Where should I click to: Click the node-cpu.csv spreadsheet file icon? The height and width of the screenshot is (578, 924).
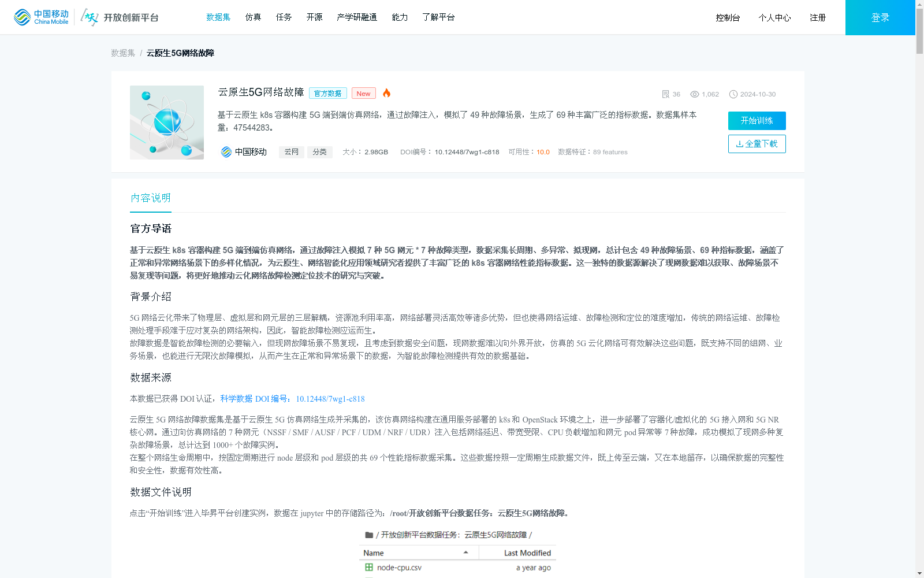tap(369, 568)
